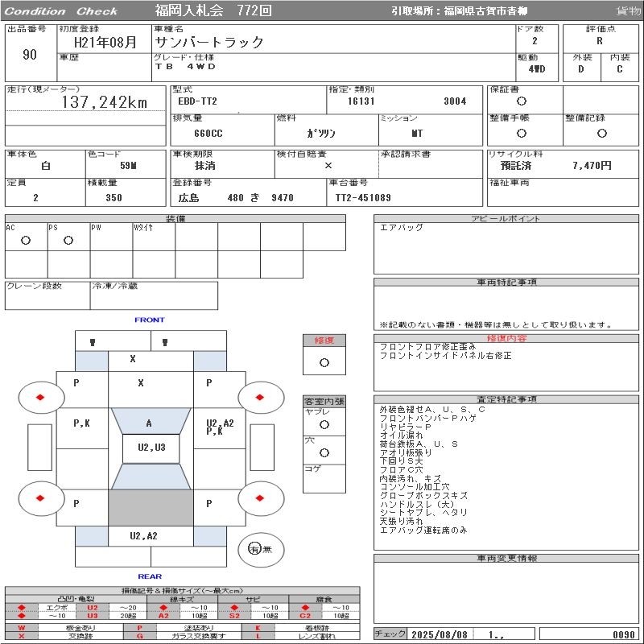Click the left headlight marker at front
Image resolution: width=644 pixels, height=644 pixels.
pos(92,341)
